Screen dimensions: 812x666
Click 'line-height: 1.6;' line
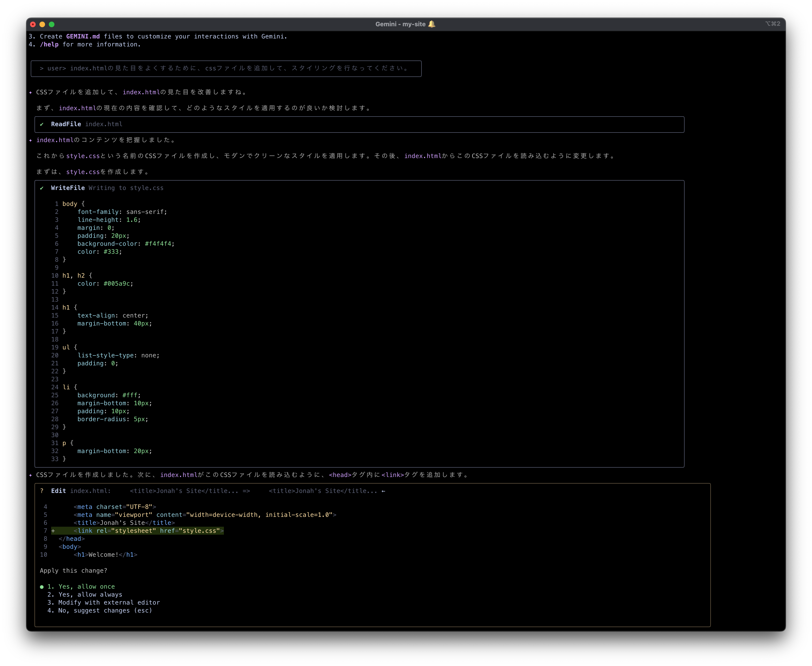[109, 220]
